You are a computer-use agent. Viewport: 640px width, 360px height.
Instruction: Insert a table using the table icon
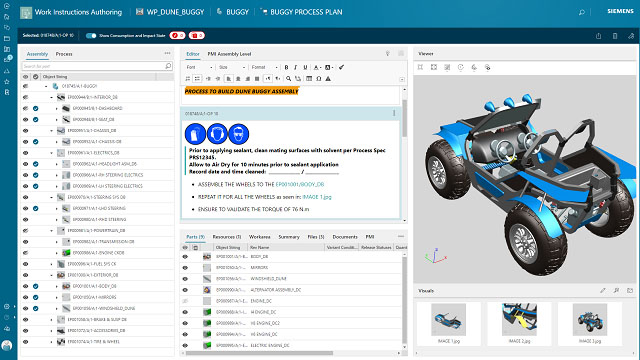click(x=309, y=79)
